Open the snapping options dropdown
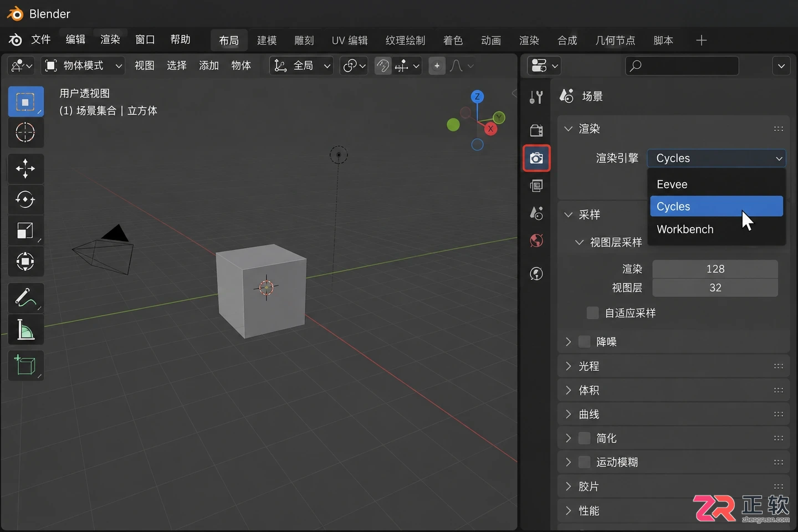The height and width of the screenshot is (532, 798). point(407,66)
